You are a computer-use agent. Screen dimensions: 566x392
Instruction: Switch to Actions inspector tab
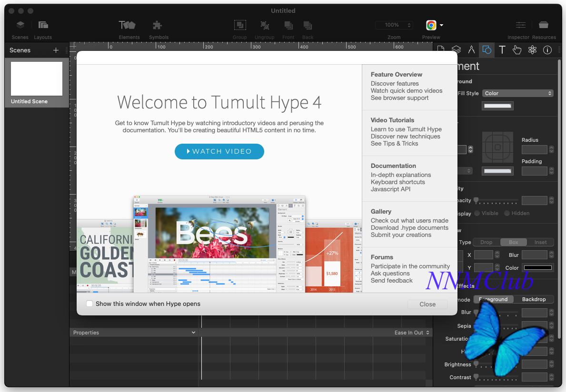[517, 50]
